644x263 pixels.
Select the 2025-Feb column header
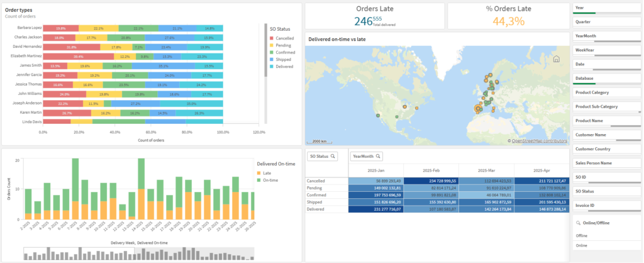pyautogui.click(x=431, y=171)
